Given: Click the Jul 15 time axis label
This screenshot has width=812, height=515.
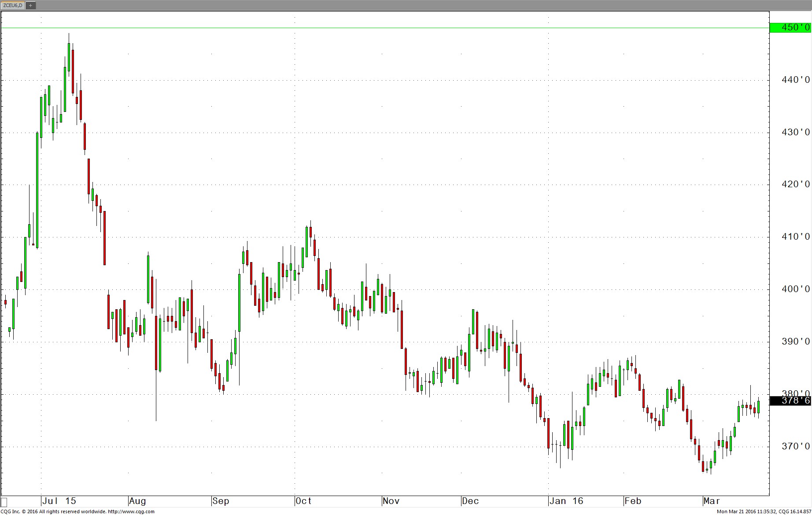Looking at the screenshot, I should coord(59,501).
